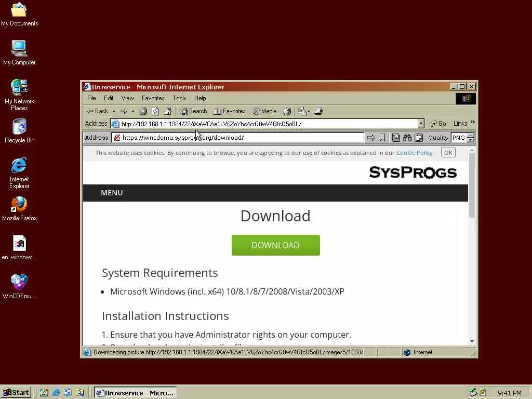This screenshot has height=399, width=532.
Task: Open the File menu
Action: (91, 98)
